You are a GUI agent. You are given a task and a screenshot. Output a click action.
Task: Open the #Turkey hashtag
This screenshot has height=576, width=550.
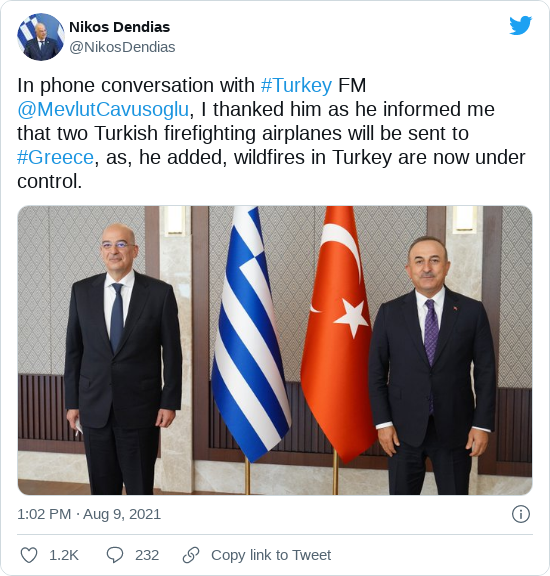click(296, 85)
